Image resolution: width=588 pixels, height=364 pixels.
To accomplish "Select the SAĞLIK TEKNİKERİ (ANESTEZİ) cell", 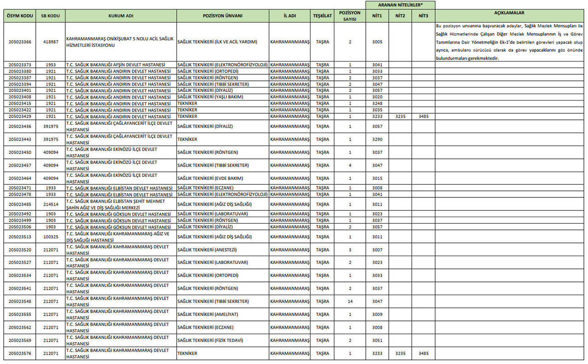I will [222, 250].
